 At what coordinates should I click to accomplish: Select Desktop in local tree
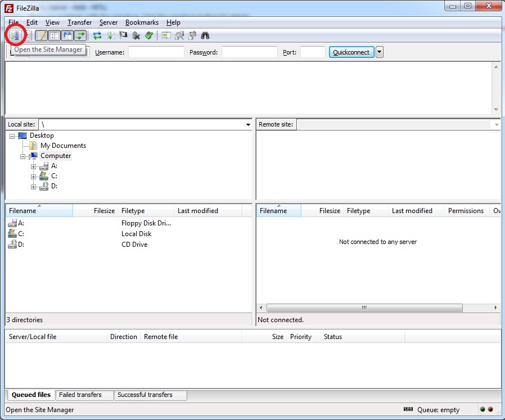tap(42, 136)
